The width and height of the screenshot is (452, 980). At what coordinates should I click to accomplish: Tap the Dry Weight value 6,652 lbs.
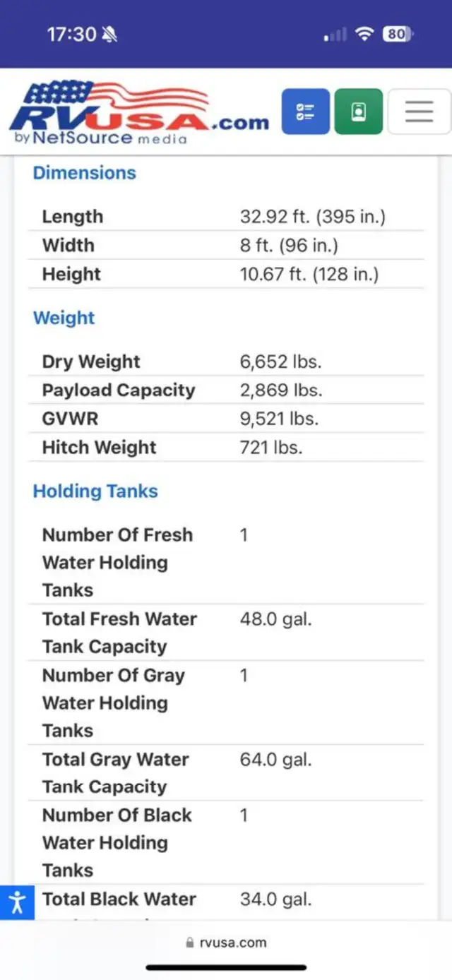point(281,361)
